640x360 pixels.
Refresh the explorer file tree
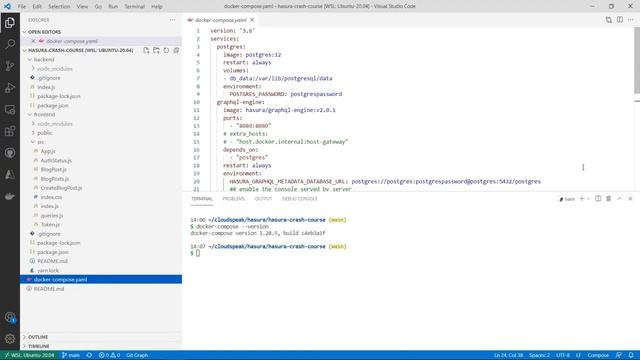(166, 50)
